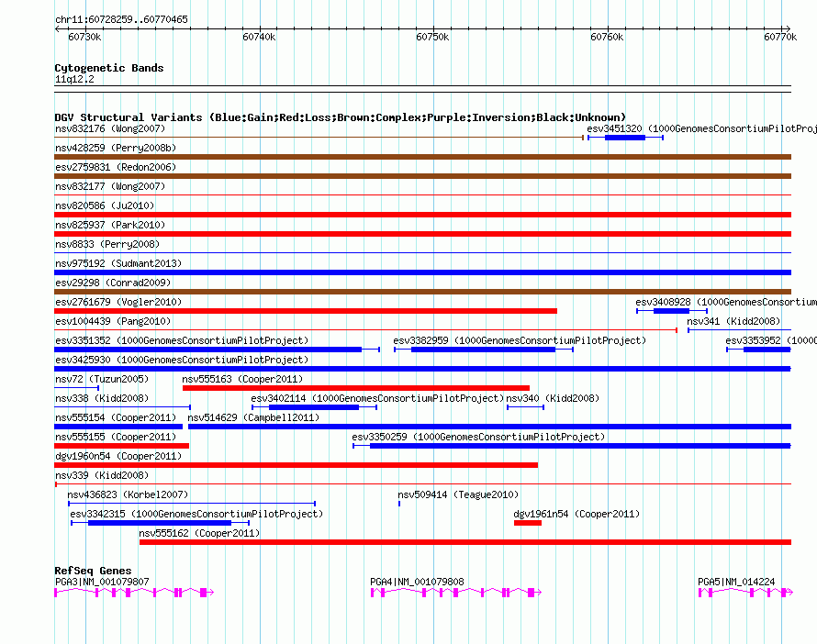Click the 60770k ruler mark
This screenshot has width=817, height=644.
tap(780, 37)
